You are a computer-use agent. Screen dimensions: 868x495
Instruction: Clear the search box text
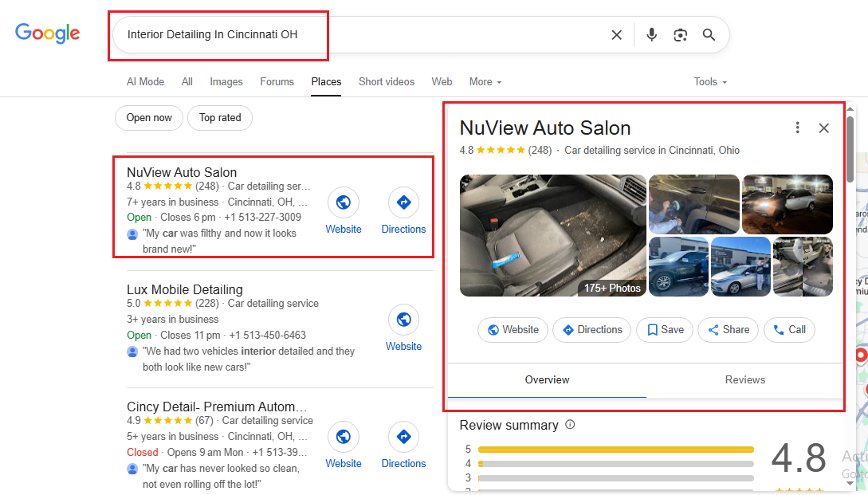pos(616,35)
